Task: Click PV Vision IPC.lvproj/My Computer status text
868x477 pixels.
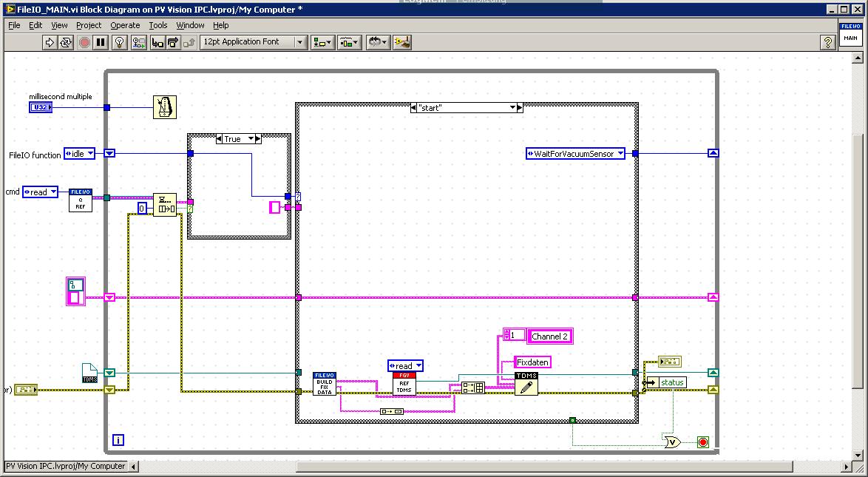Action: click(66, 467)
